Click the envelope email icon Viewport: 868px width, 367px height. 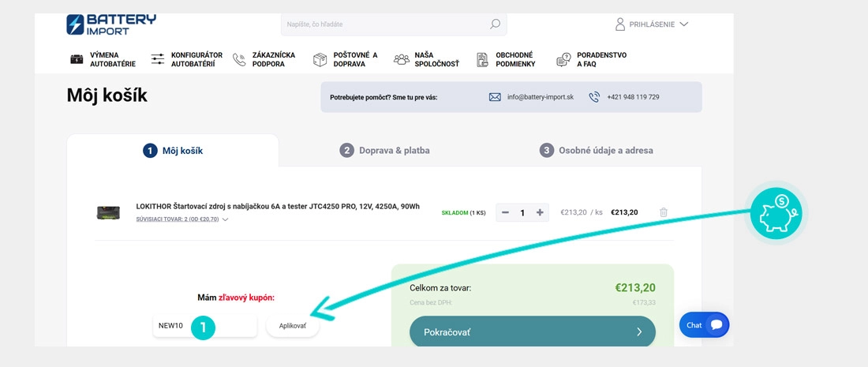(x=495, y=97)
